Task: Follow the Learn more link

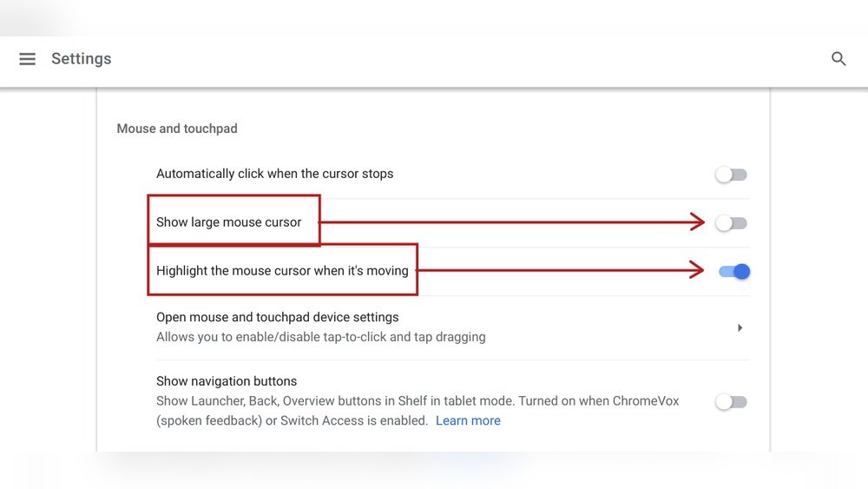Action: pyautogui.click(x=468, y=420)
